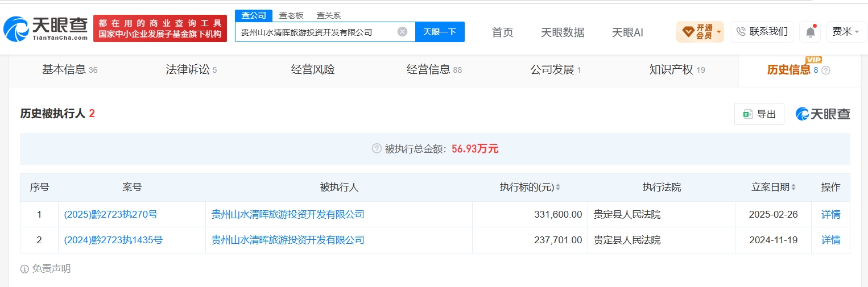Go to 首页 in top navigation

[503, 32]
